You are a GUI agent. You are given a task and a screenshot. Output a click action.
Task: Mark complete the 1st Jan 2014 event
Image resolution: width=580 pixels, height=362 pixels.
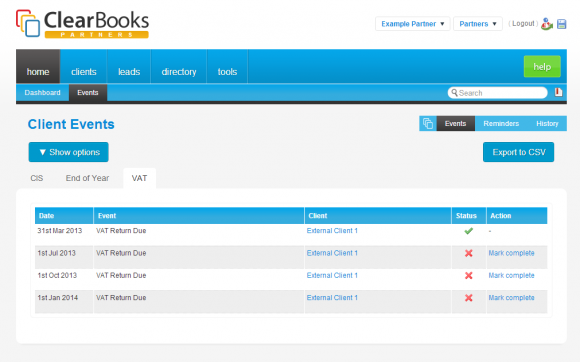pyautogui.click(x=511, y=298)
